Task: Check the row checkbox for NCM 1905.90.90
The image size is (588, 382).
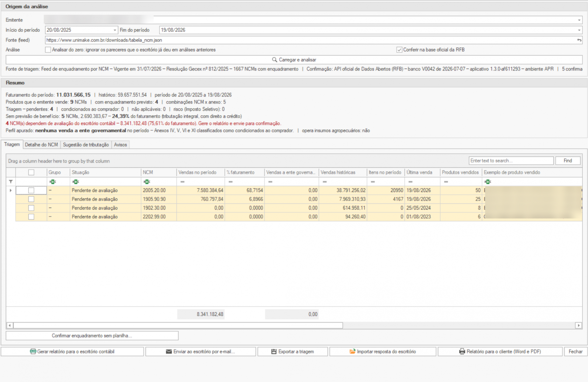Action: (x=31, y=199)
